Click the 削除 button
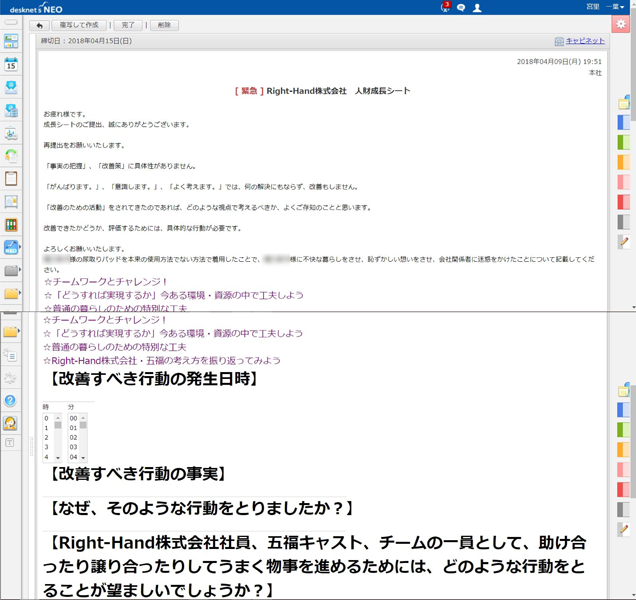Viewport: 636px width, 600px height. (164, 25)
